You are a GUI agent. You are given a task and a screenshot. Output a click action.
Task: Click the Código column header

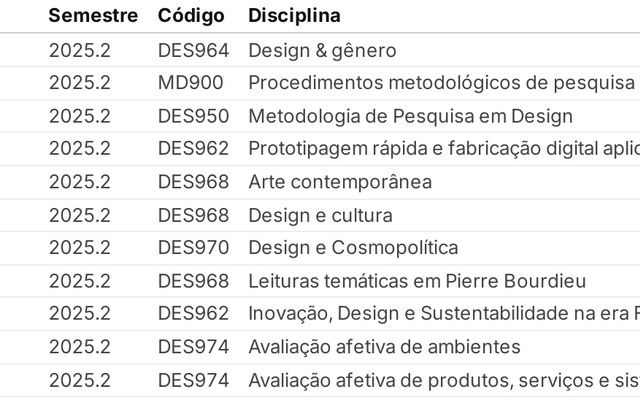(x=191, y=16)
